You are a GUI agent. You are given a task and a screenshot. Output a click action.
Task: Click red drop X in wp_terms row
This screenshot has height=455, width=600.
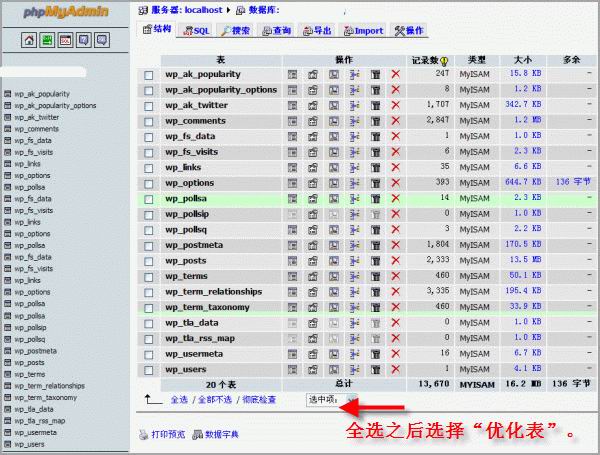pos(396,276)
